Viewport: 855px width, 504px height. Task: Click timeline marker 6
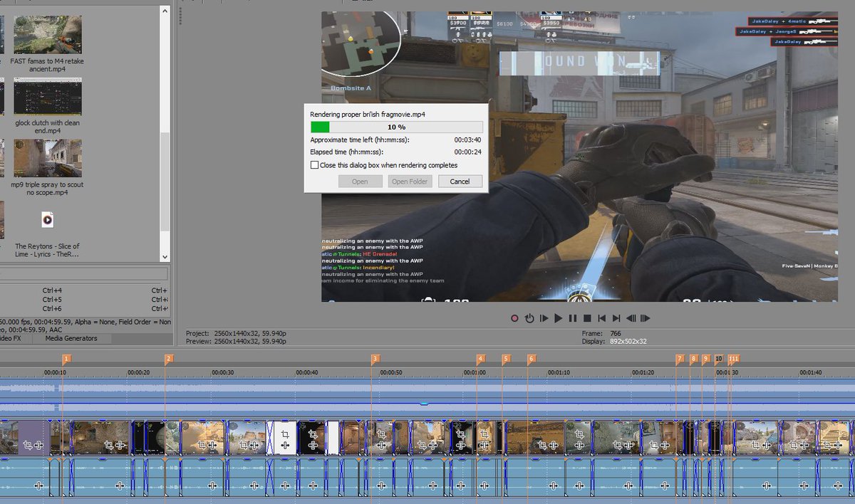(531, 359)
